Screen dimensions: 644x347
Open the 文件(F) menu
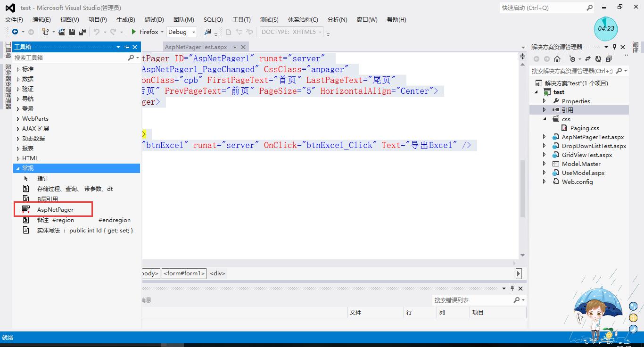14,19
